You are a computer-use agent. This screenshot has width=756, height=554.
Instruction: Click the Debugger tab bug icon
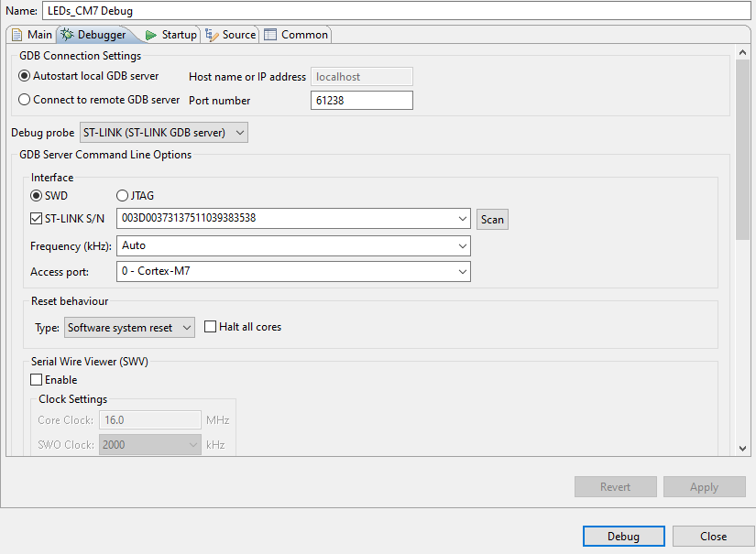click(x=67, y=35)
